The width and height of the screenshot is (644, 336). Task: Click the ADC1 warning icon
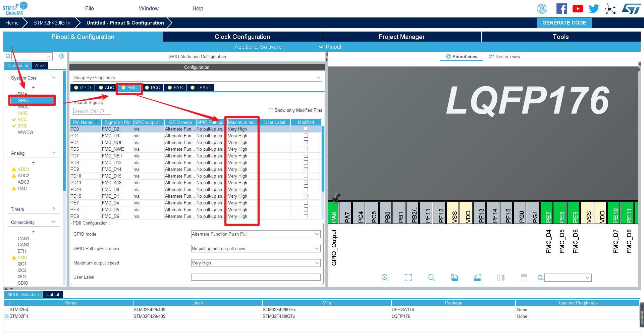click(14, 170)
